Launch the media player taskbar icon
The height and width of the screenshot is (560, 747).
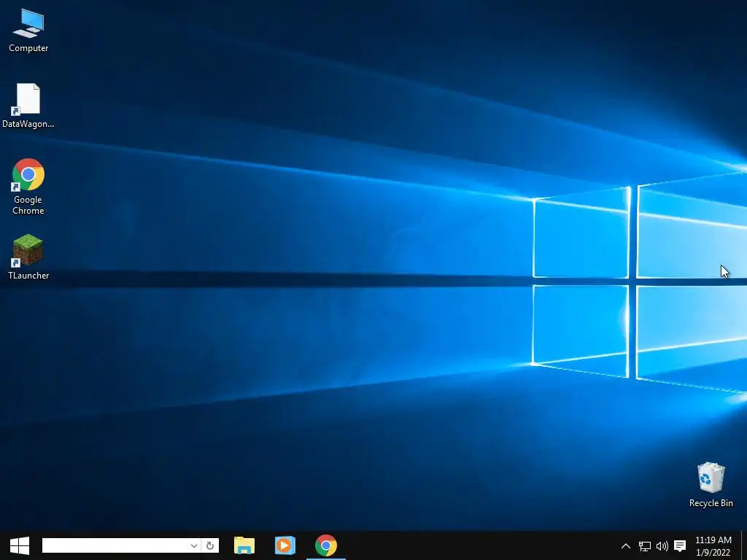coord(285,545)
